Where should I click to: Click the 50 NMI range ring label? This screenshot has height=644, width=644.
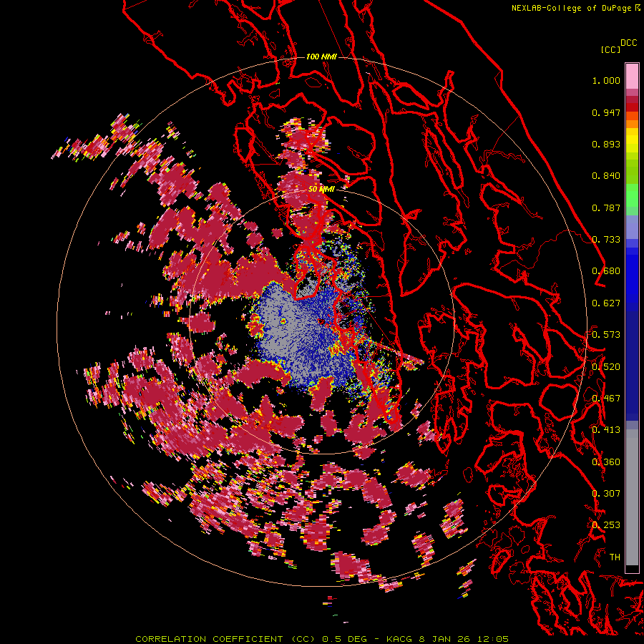321,190
